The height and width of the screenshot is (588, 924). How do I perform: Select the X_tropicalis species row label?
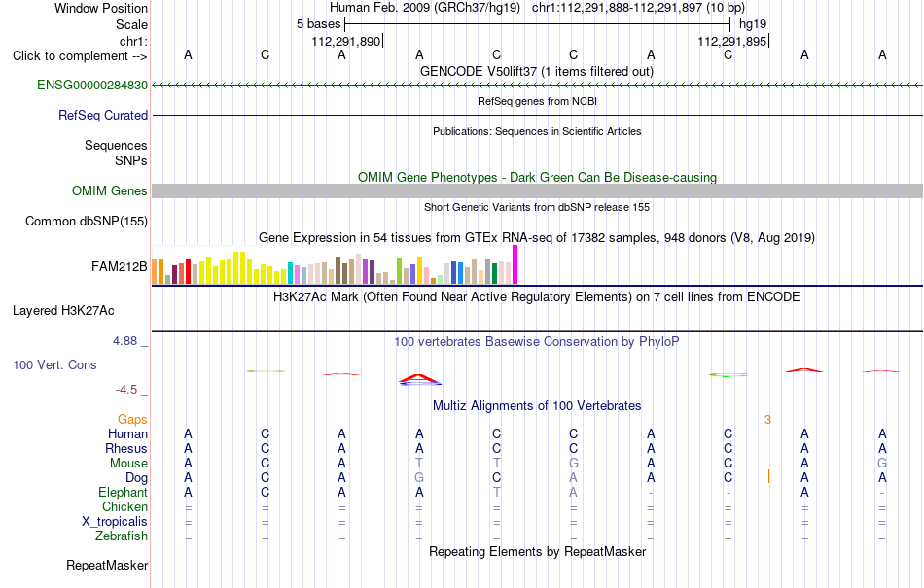tap(115, 522)
